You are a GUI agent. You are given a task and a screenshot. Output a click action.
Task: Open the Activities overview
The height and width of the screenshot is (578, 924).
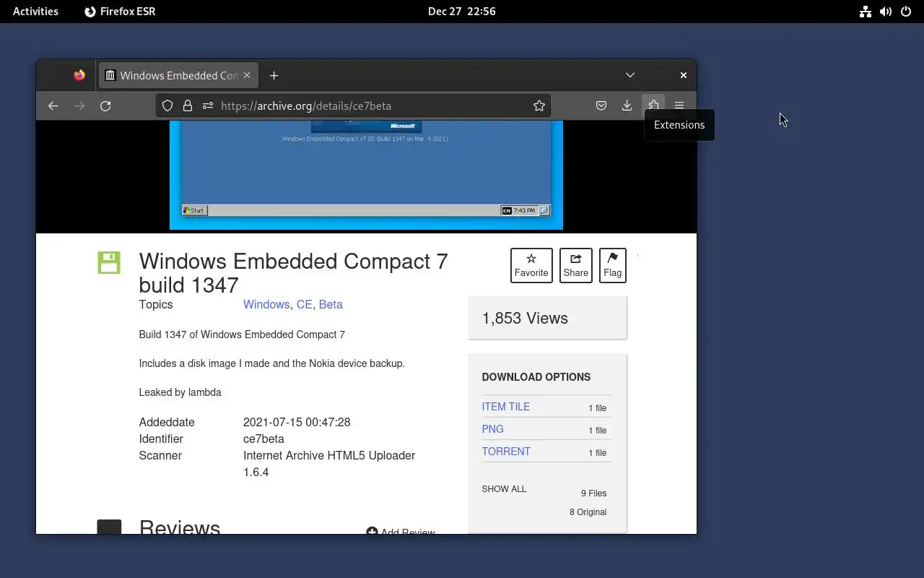click(x=35, y=11)
